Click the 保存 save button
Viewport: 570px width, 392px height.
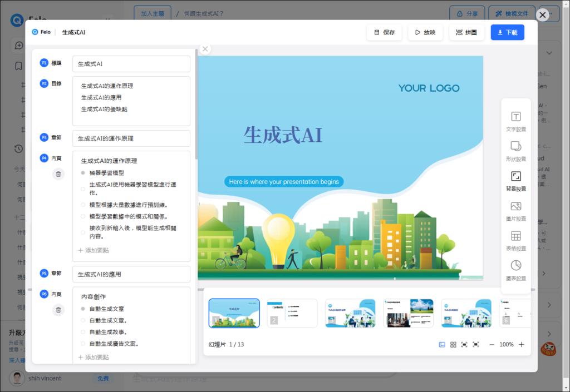coord(385,32)
